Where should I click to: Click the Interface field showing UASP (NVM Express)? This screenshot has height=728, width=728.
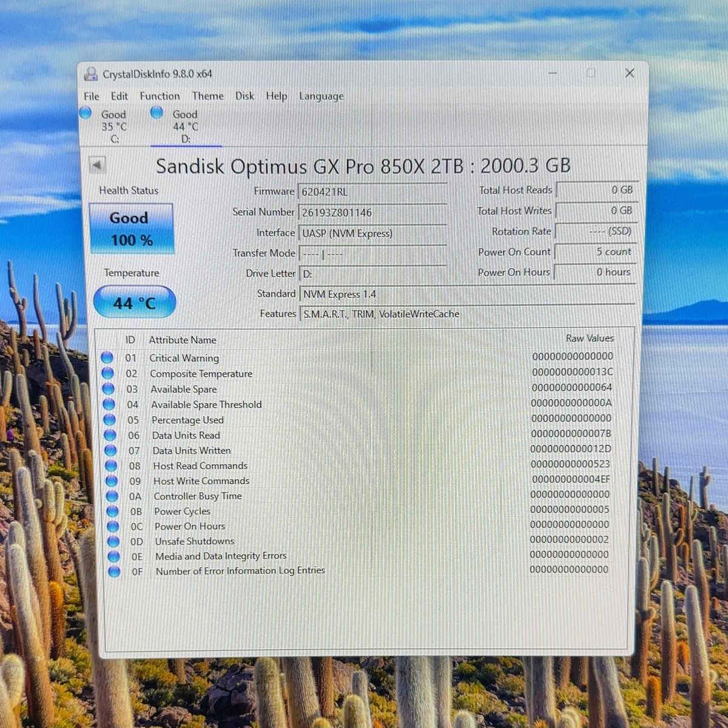point(372,233)
